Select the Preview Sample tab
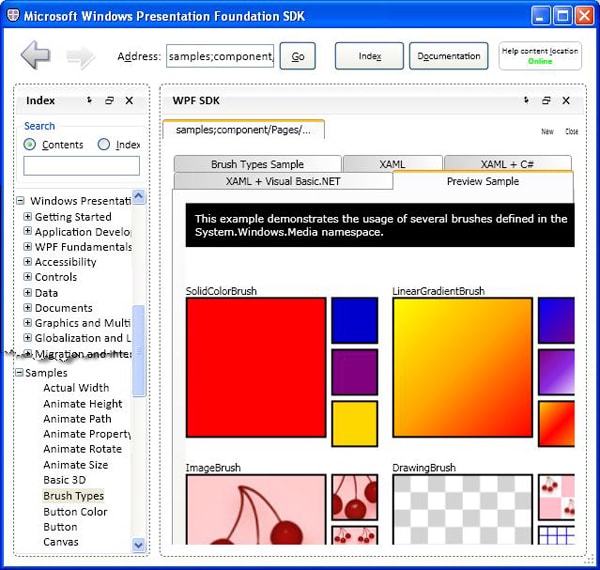The image size is (600, 570). point(483,181)
